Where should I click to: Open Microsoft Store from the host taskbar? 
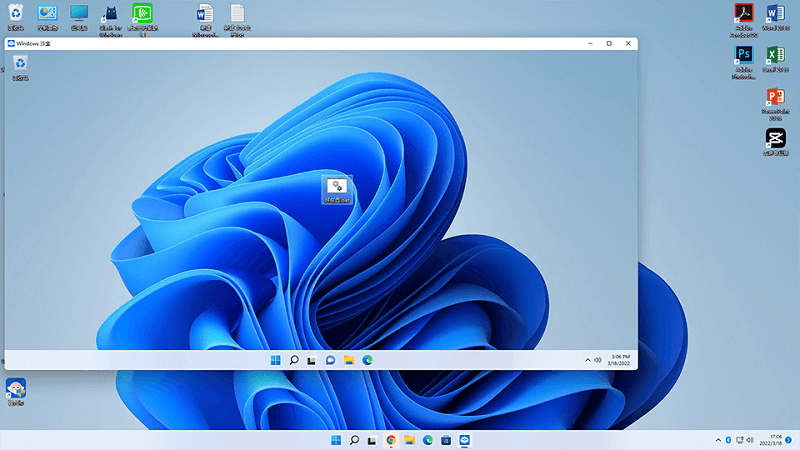pyautogui.click(x=446, y=440)
